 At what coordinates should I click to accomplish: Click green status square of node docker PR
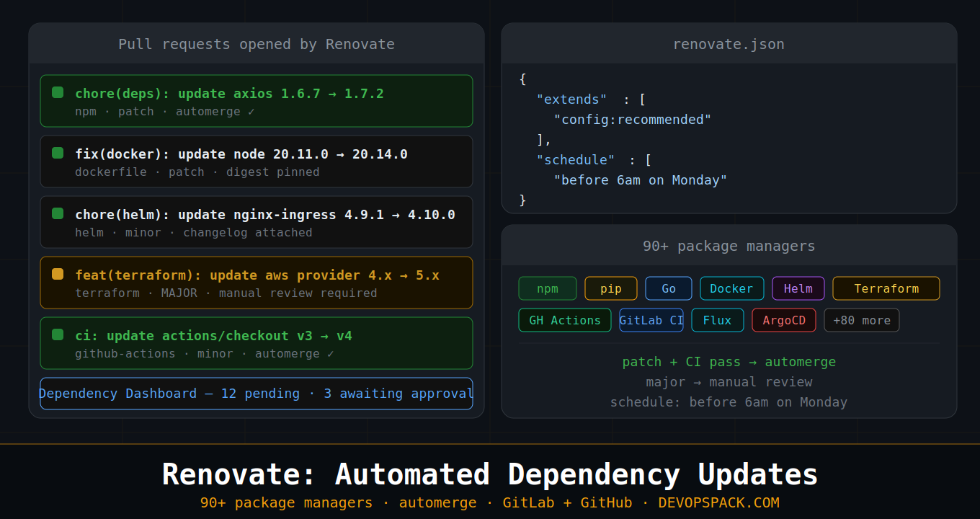click(58, 153)
